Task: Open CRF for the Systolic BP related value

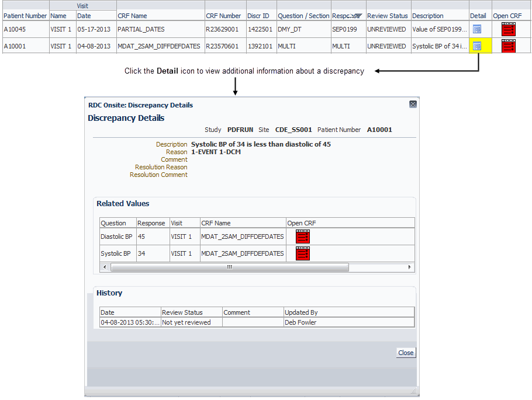Action: tap(302, 253)
